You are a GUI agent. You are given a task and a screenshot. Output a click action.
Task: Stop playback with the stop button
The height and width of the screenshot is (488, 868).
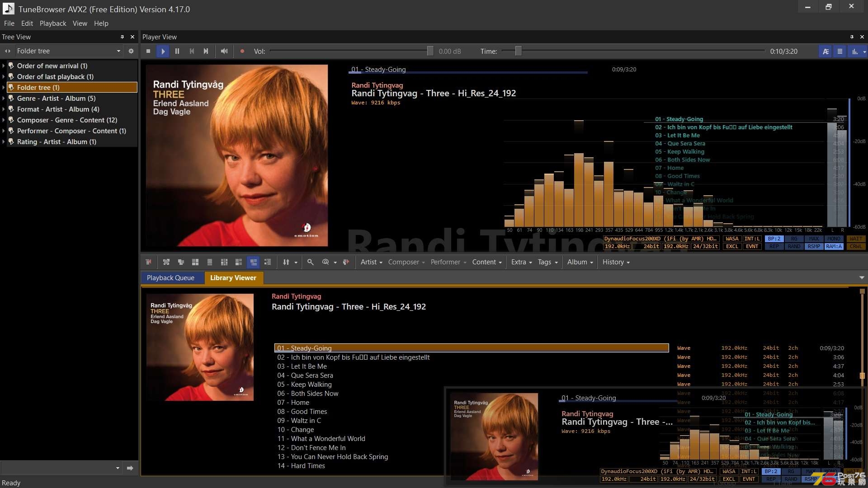(x=148, y=52)
